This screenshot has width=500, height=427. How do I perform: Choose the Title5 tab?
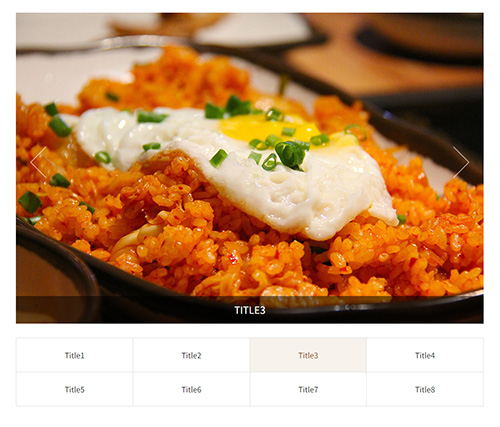tap(75, 389)
